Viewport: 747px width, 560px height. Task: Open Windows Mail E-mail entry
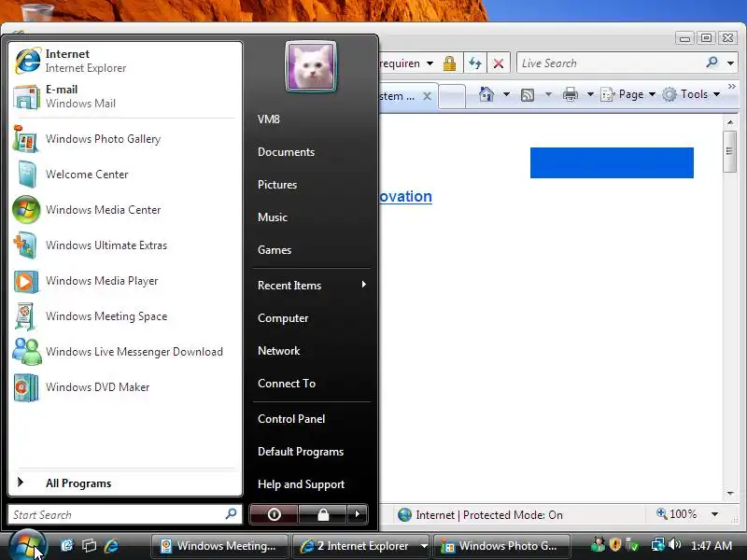pyautogui.click(x=125, y=96)
